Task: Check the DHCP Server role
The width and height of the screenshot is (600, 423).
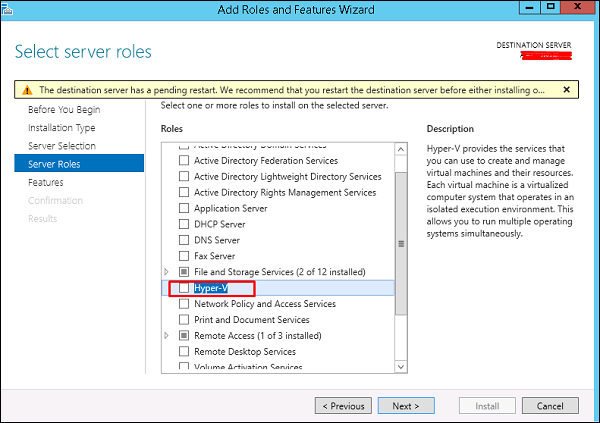Action: tap(184, 224)
